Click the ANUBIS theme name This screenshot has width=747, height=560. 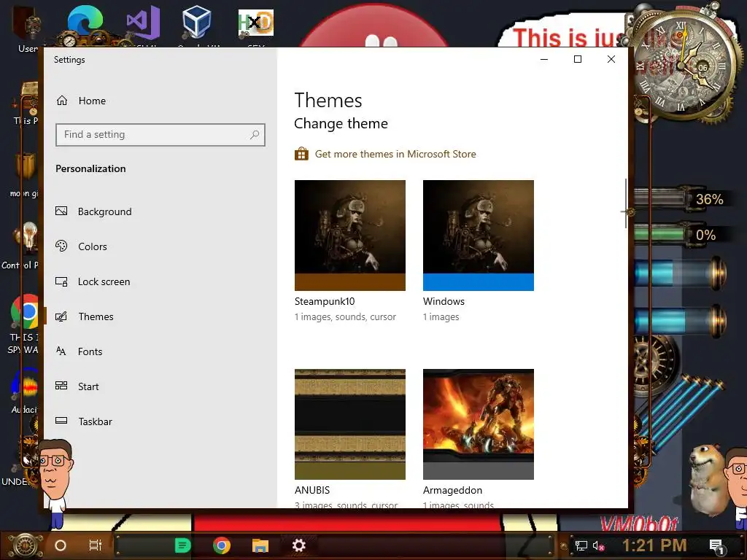[x=312, y=490]
